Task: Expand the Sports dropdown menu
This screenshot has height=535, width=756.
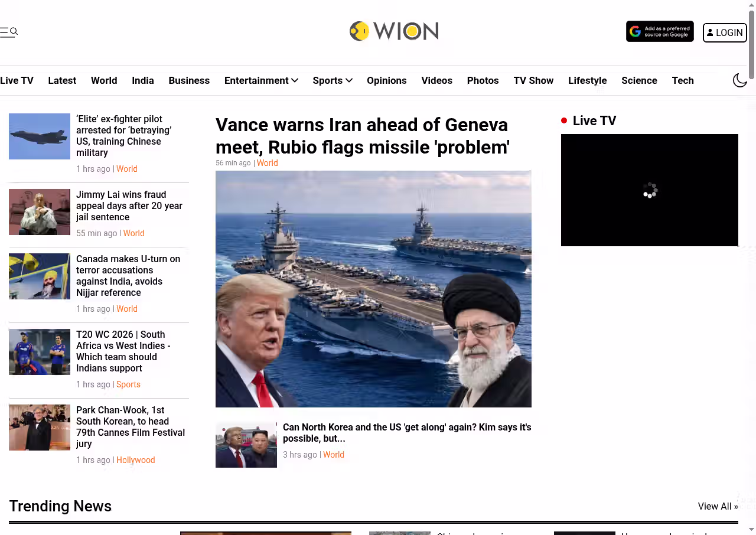Action: 333,80
